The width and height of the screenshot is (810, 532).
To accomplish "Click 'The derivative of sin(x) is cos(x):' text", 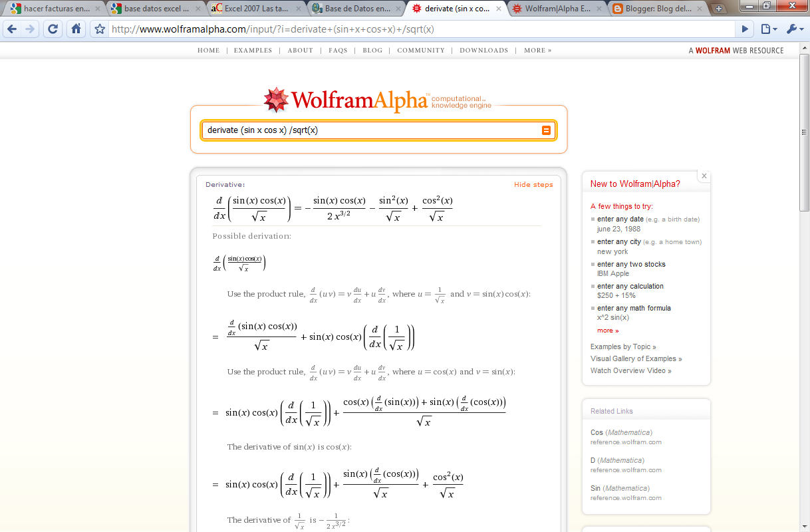I will click(289, 447).
